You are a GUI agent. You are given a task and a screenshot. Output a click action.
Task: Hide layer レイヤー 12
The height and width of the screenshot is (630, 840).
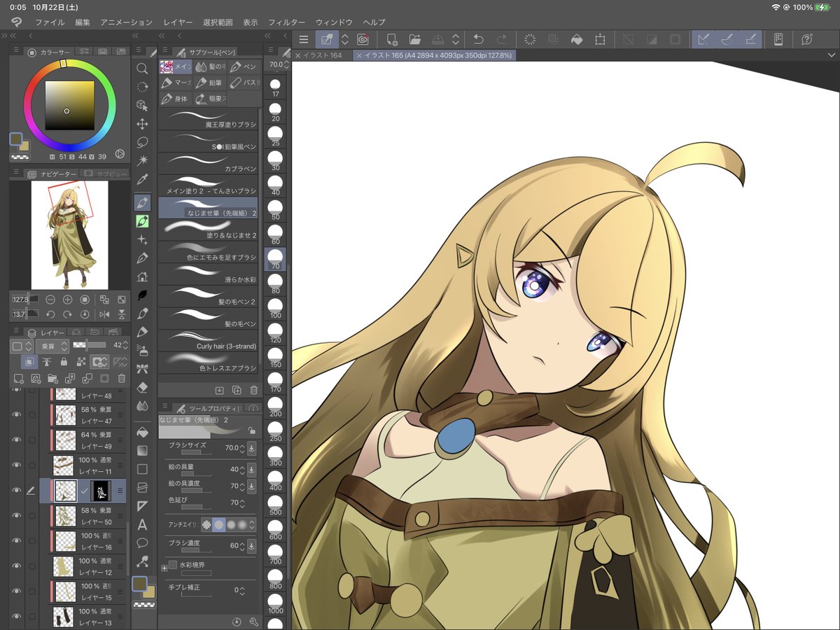tap(16, 566)
